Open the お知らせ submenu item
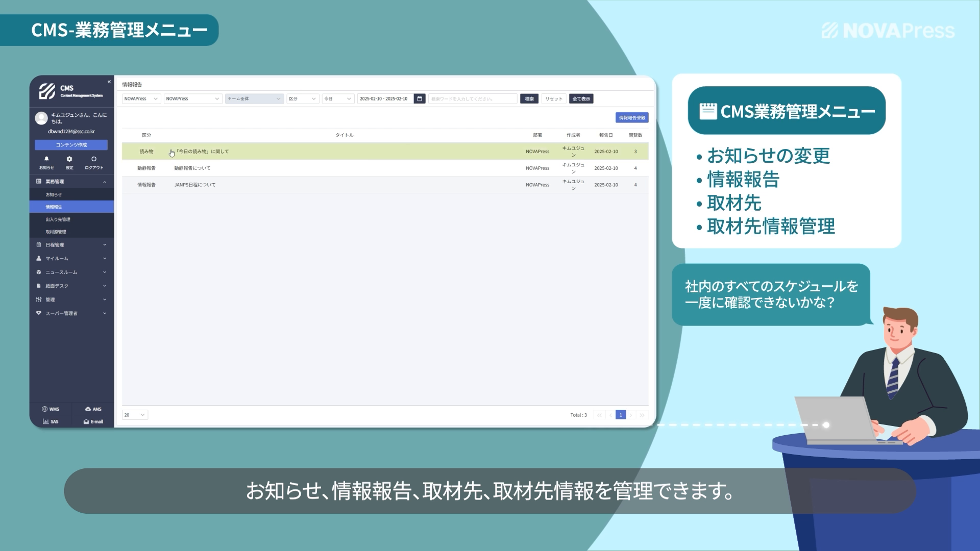 [x=72, y=194]
